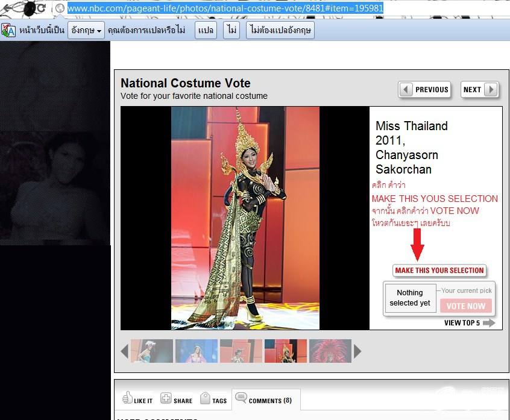Click the แปล translate button

tap(206, 31)
